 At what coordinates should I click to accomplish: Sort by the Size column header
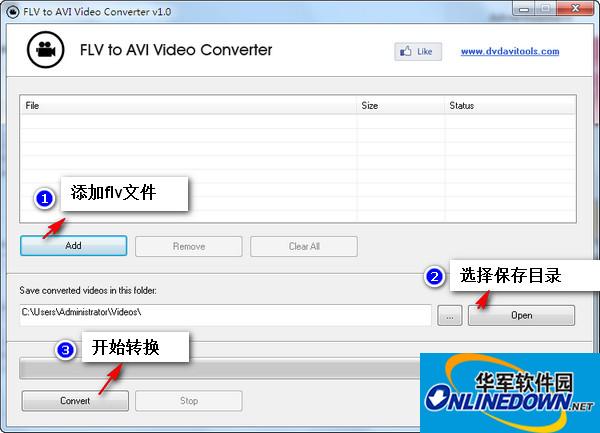401,106
